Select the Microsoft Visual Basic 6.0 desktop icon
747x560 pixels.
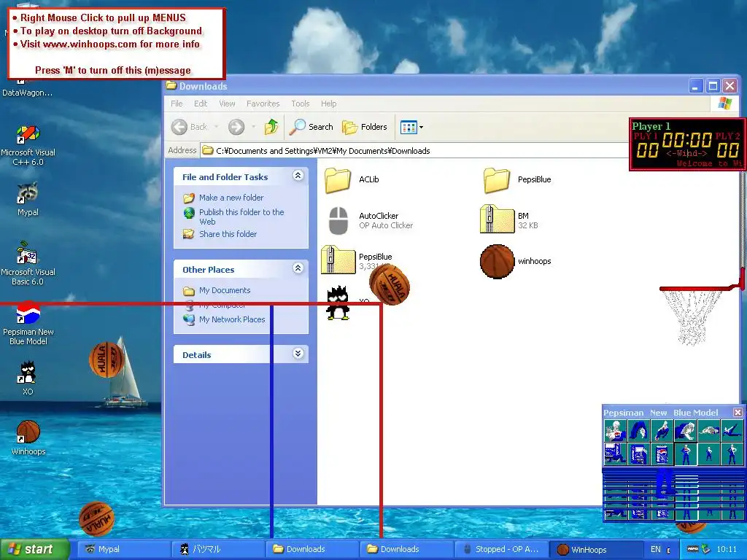tap(28, 263)
